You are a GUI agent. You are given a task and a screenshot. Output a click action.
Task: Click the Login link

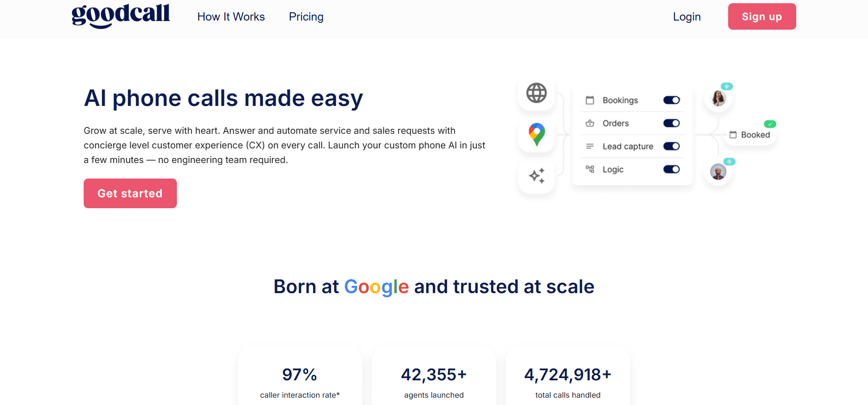tap(686, 17)
